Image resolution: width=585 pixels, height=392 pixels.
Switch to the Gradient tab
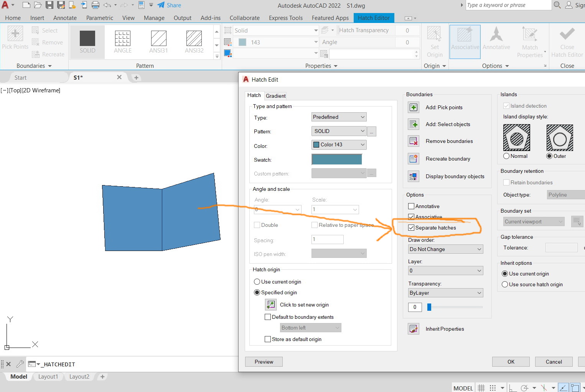click(275, 96)
